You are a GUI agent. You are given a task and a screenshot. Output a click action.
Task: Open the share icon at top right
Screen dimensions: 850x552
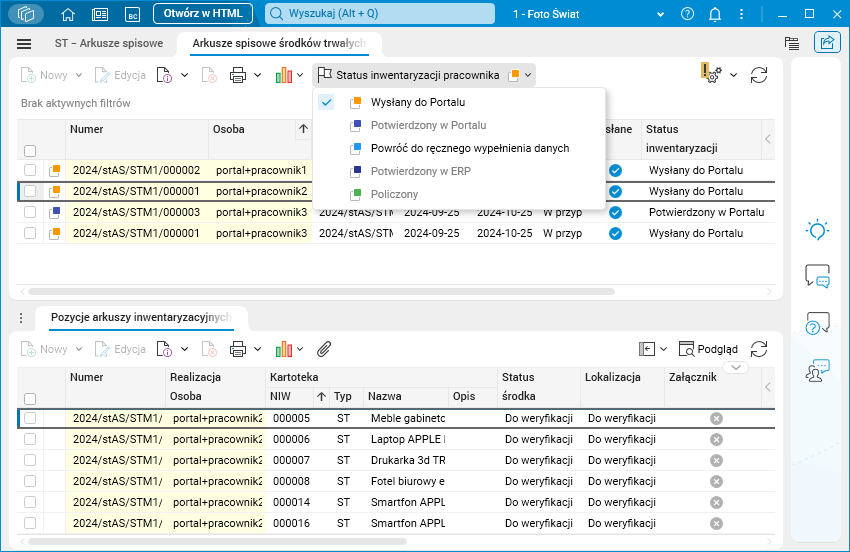click(x=827, y=43)
